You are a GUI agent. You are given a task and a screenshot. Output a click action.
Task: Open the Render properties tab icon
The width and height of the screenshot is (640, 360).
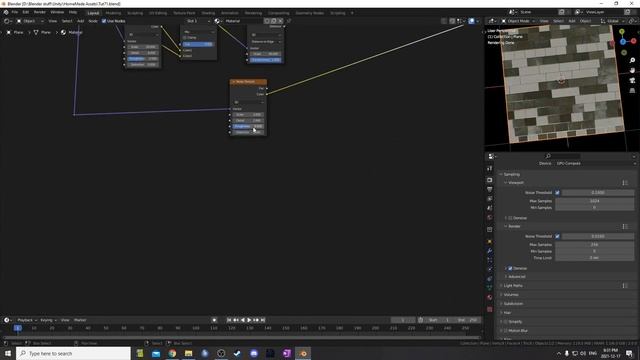pos(490,180)
